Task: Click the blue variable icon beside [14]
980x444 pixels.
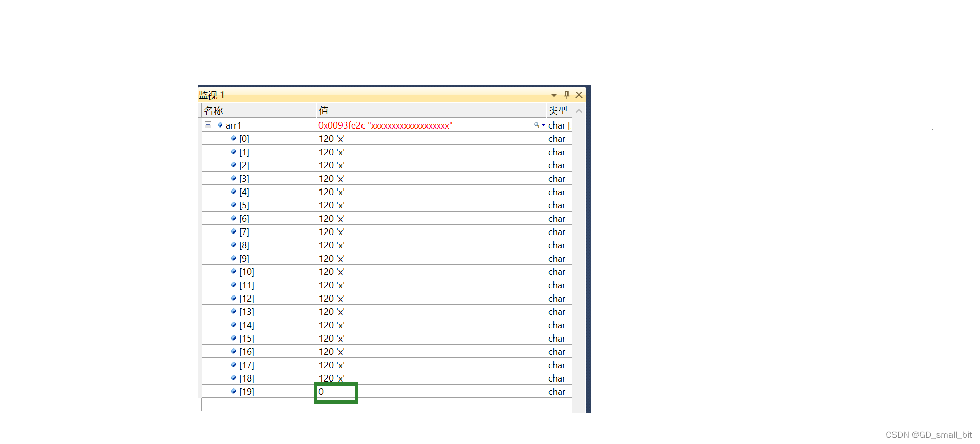Action: pyautogui.click(x=233, y=325)
